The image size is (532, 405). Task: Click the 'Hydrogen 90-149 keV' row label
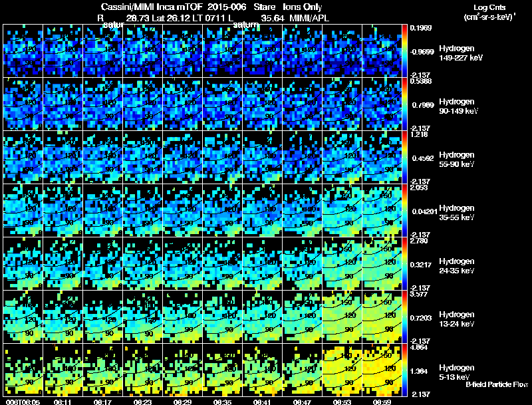coord(459,106)
